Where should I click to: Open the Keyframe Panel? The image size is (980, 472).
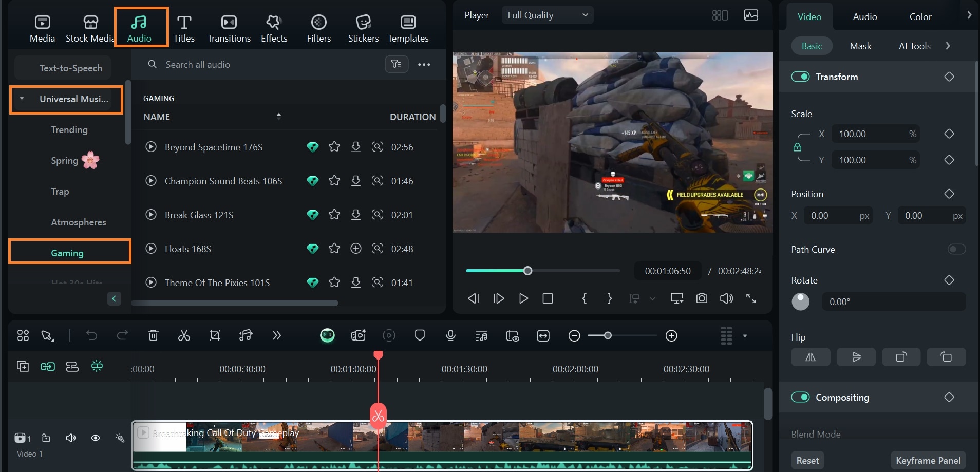[928, 461]
